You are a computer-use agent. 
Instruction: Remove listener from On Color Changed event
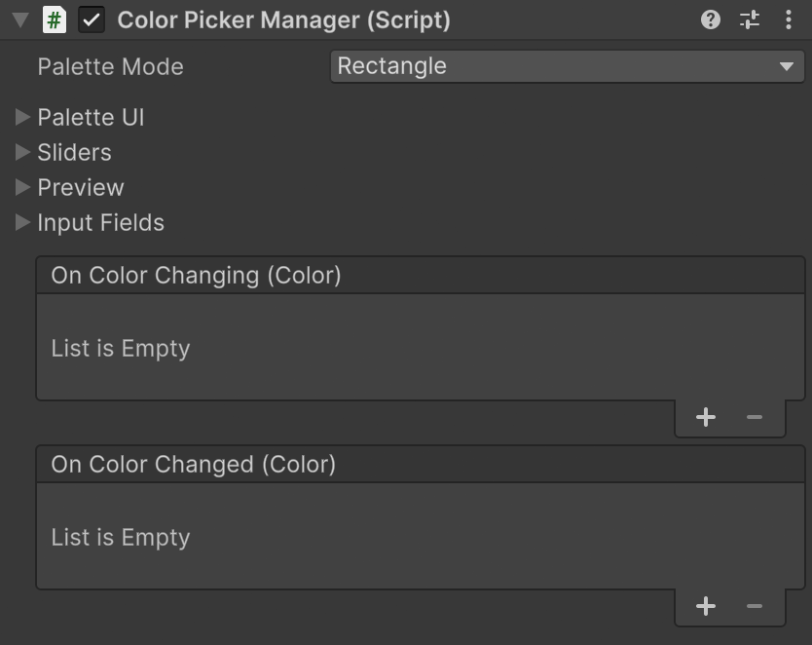coord(755,606)
